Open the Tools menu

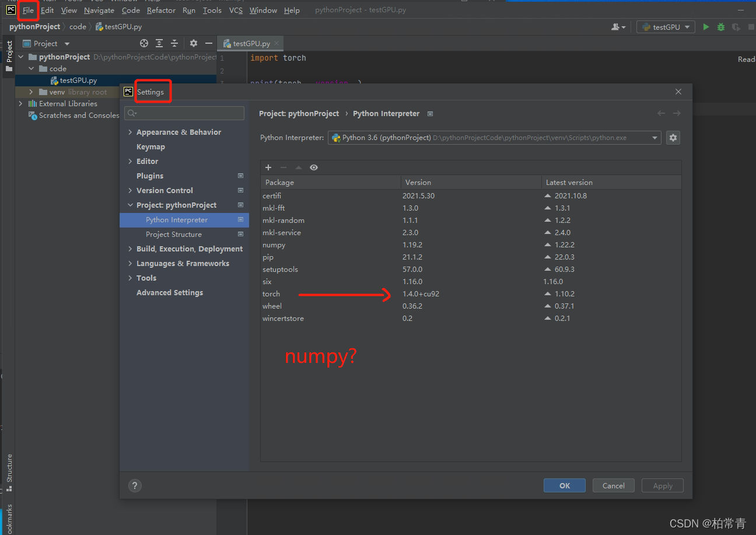point(212,11)
